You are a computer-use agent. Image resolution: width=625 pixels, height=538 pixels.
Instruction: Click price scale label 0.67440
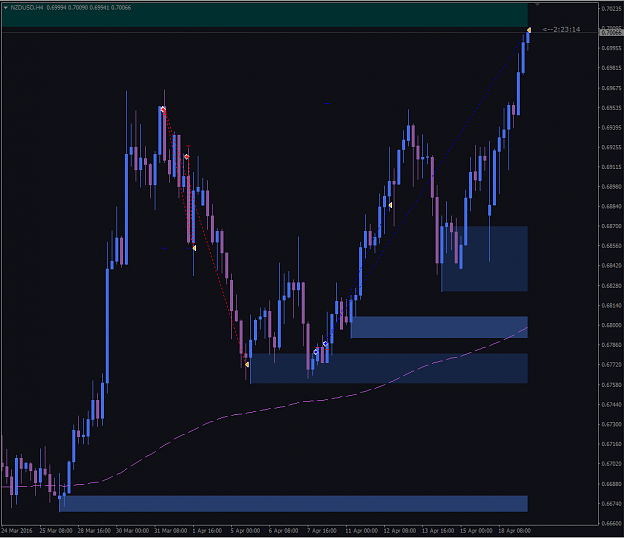pos(611,404)
